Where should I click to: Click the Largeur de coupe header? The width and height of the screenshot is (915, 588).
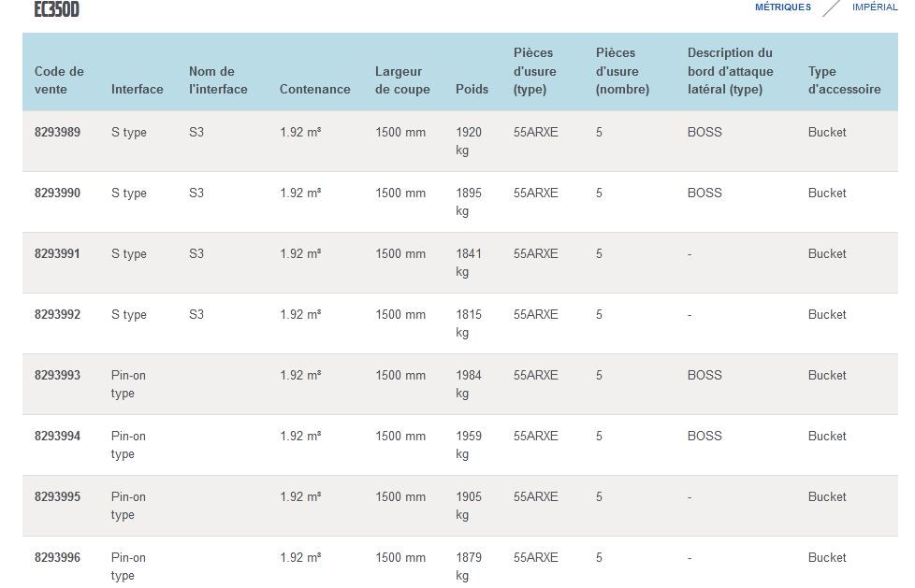(x=402, y=80)
